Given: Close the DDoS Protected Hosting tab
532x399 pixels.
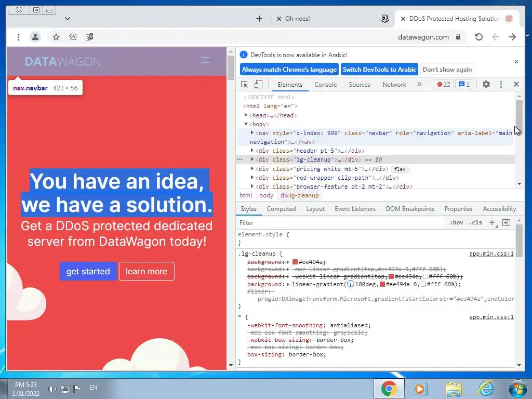Looking at the screenshot, I should 403,19.
